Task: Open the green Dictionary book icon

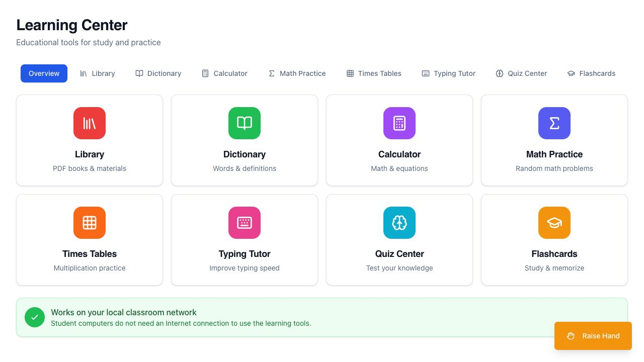Action: (x=245, y=123)
